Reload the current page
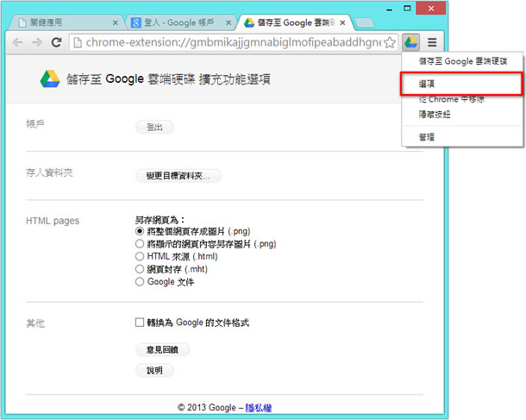This screenshot has height=420, width=526. [57, 41]
